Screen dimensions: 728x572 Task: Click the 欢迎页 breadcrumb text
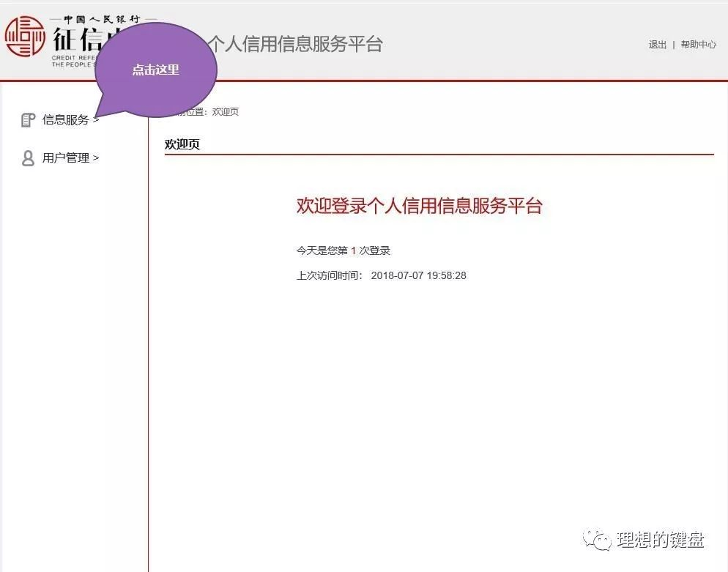tap(225, 111)
